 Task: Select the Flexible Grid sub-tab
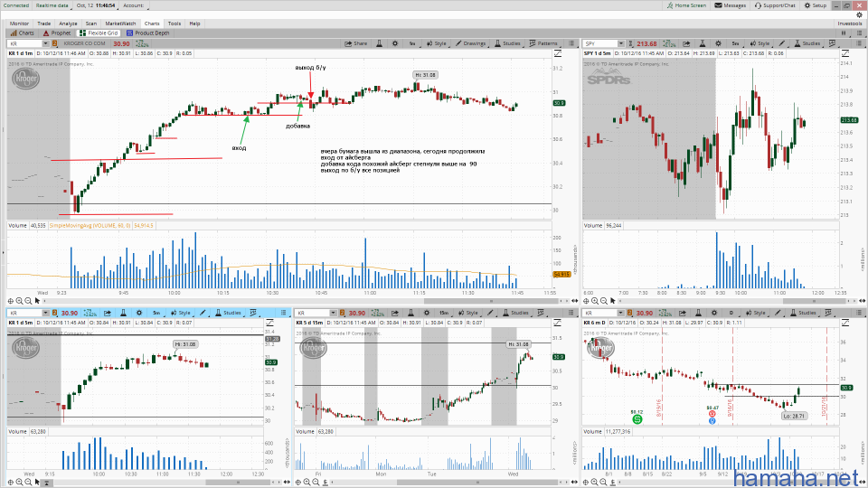click(x=99, y=33)
